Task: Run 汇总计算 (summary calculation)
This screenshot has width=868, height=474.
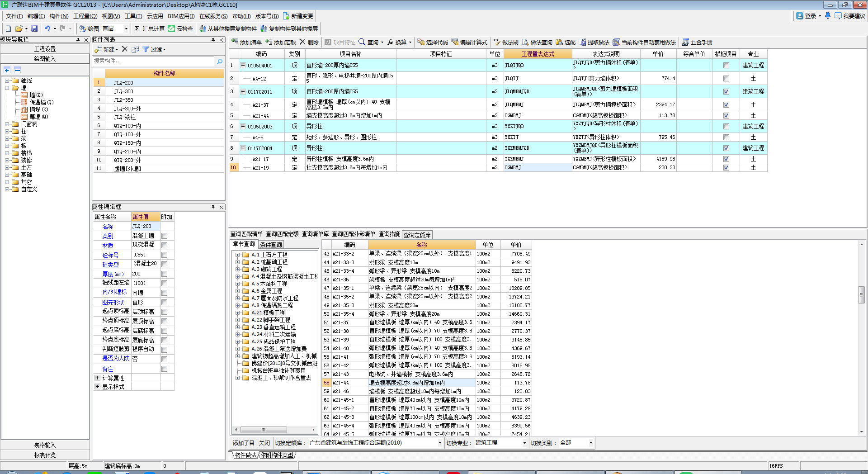Action: [150, 28]
